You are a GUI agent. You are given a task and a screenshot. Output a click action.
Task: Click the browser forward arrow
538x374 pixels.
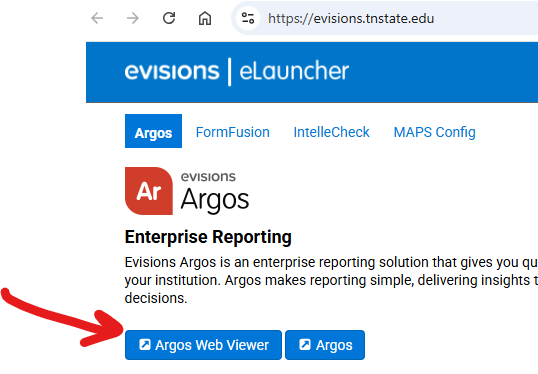[x=133, y=18]
